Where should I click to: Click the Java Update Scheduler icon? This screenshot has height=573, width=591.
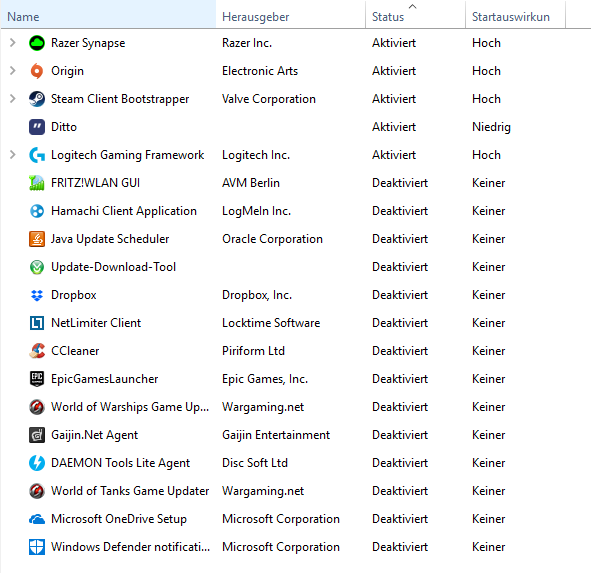tap(37, 239)
